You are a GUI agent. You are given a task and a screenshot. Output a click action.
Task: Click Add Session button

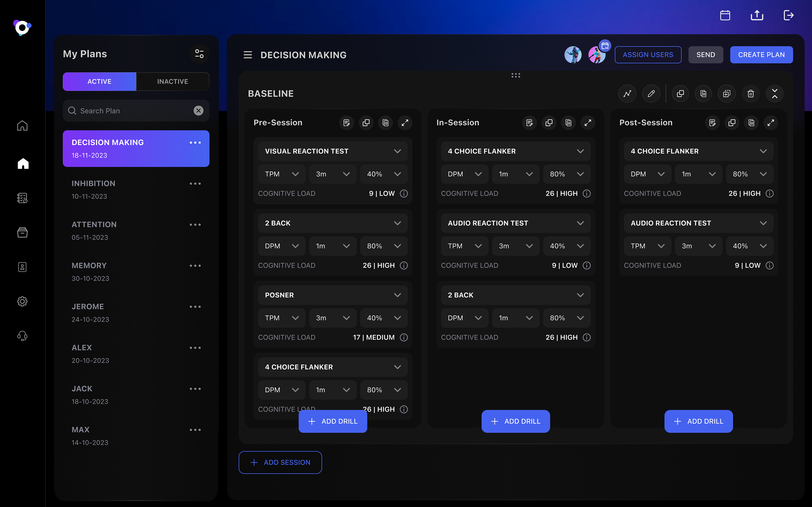[x=280, y=462]
